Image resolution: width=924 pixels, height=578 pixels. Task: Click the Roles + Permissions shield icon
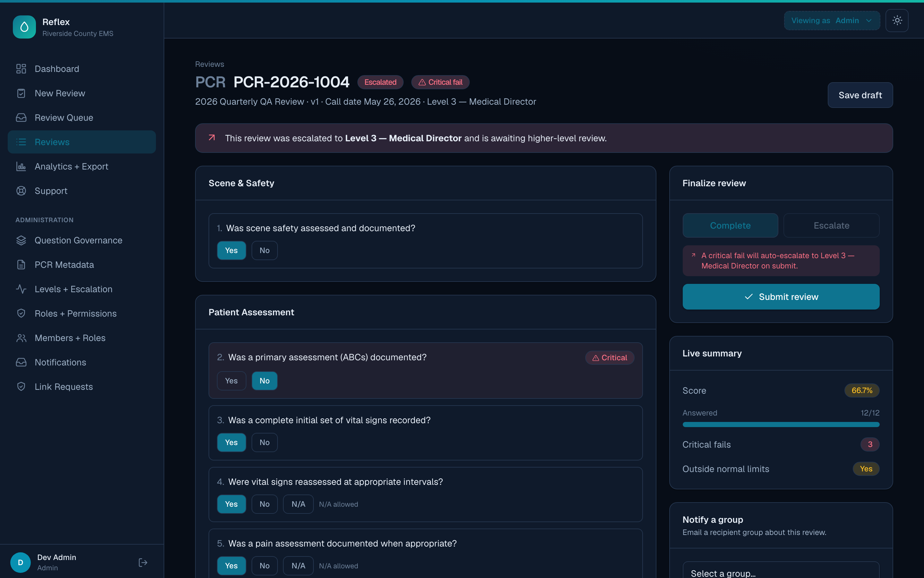[x=21, y=313]
